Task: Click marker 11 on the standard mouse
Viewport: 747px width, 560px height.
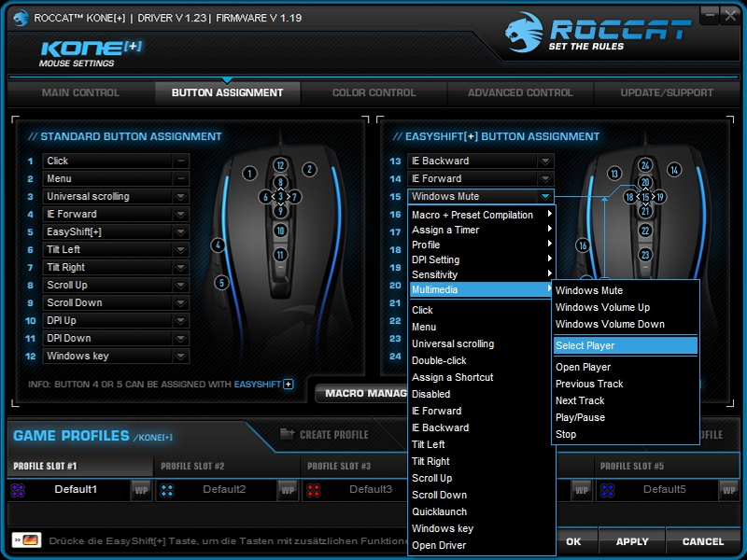Action: pyautogui.click(x=280, y=255)
